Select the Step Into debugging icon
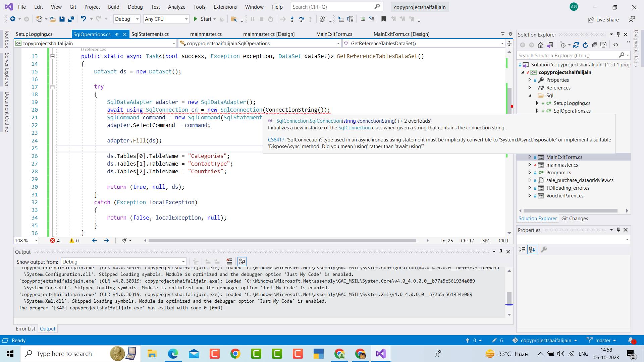The height and width of the screenshot is (362, 644). click(x=292, y=19)
